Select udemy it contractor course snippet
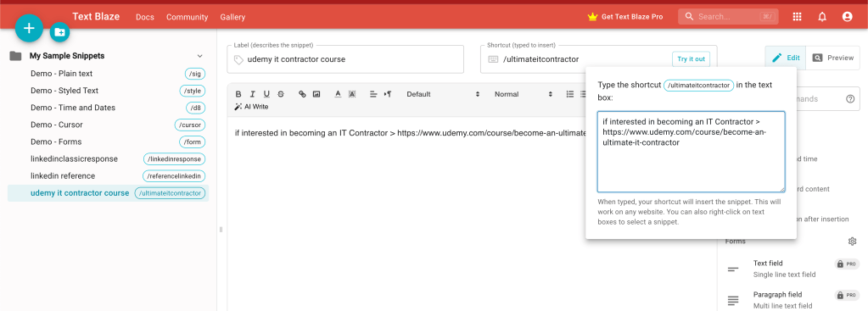The image size is (868, 311). 108,193
